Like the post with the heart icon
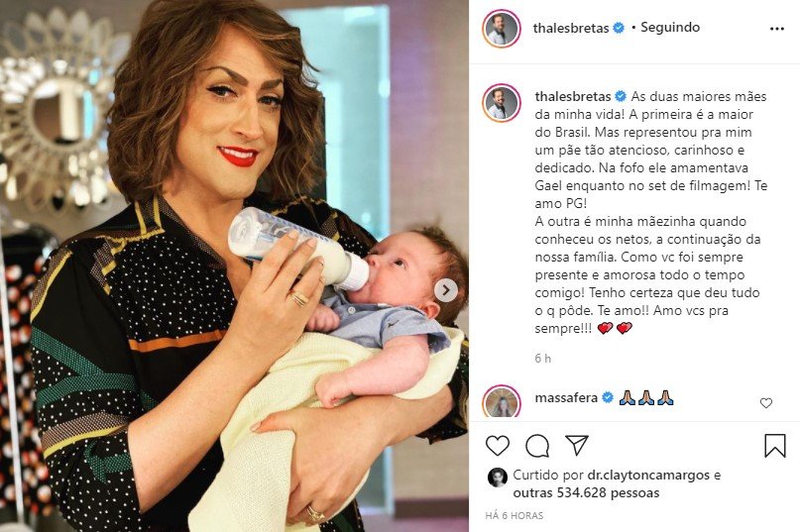The width and height of the screenshot is (800, 532). (498, 446)
